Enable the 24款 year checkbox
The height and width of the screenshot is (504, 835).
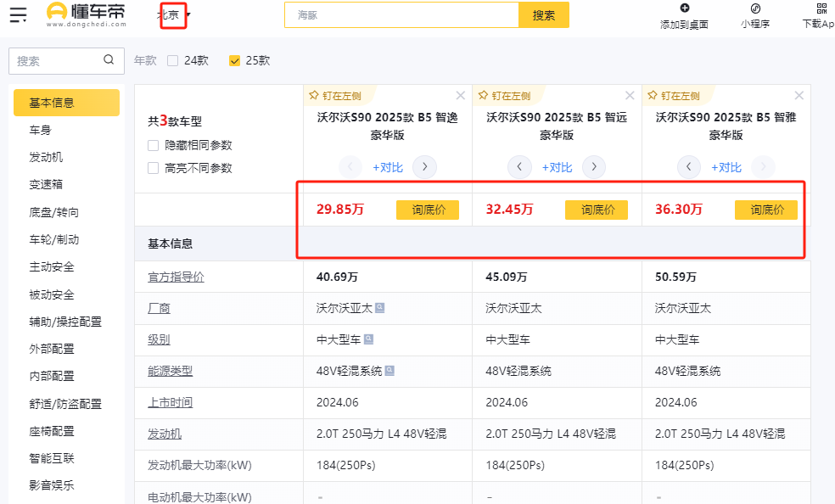point(173,61)
